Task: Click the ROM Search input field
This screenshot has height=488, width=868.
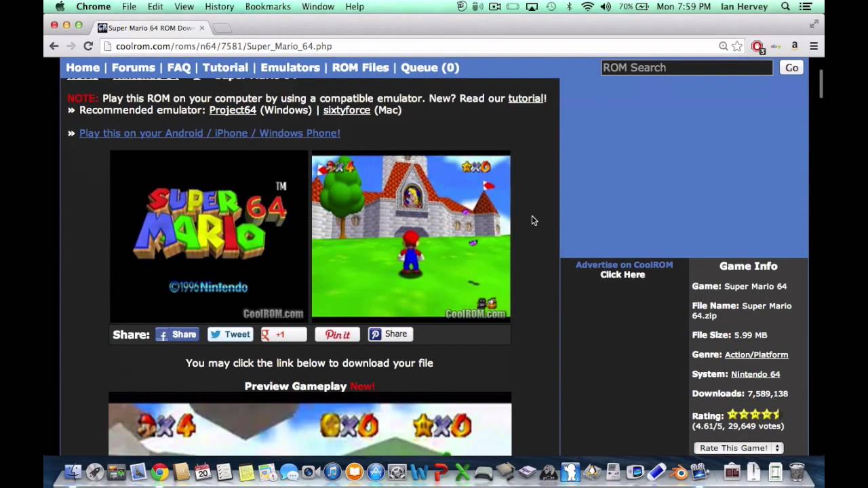Action: (687, 68)
